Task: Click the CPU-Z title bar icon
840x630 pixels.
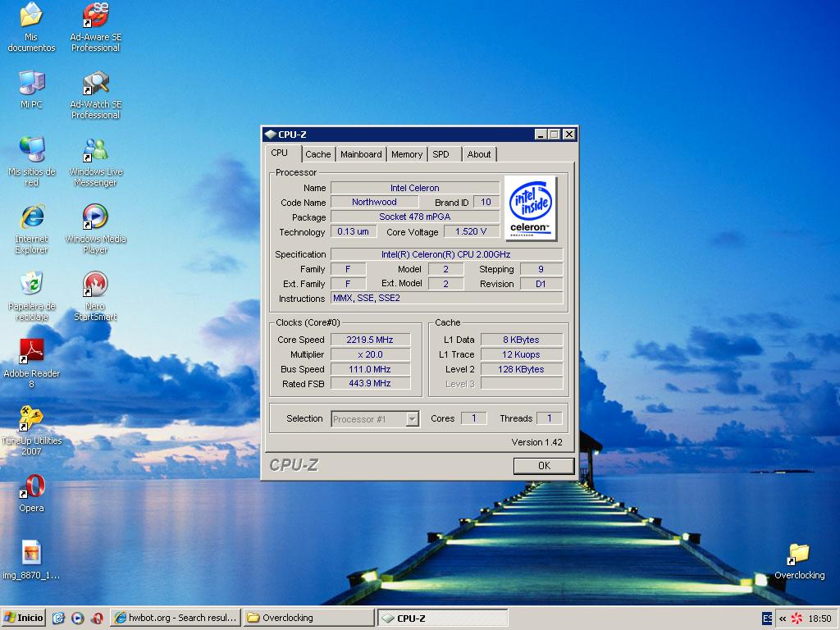Action: point(270,135)
